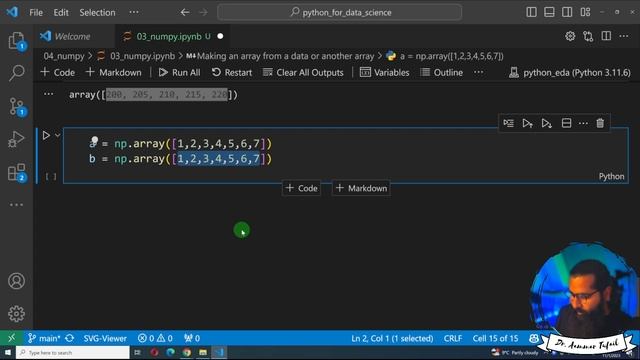Change cell language mode Python

[x=611, y=176]
